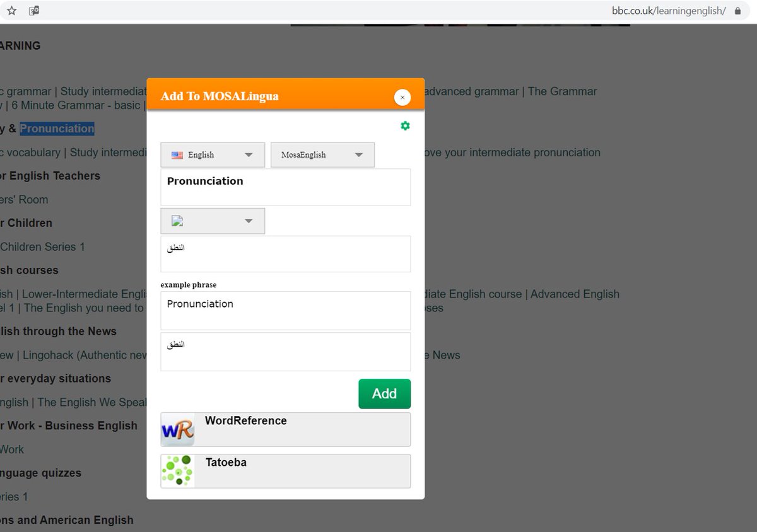Click the translate page icon in address bar

coord(34,11)
